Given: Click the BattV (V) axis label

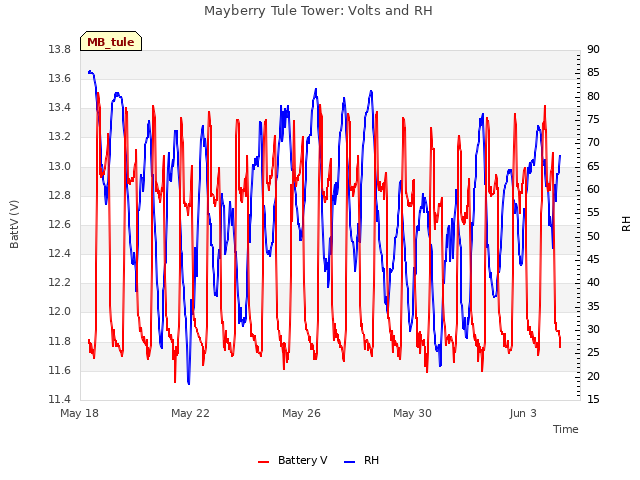Looking at the screenshot, I should 14,224.
